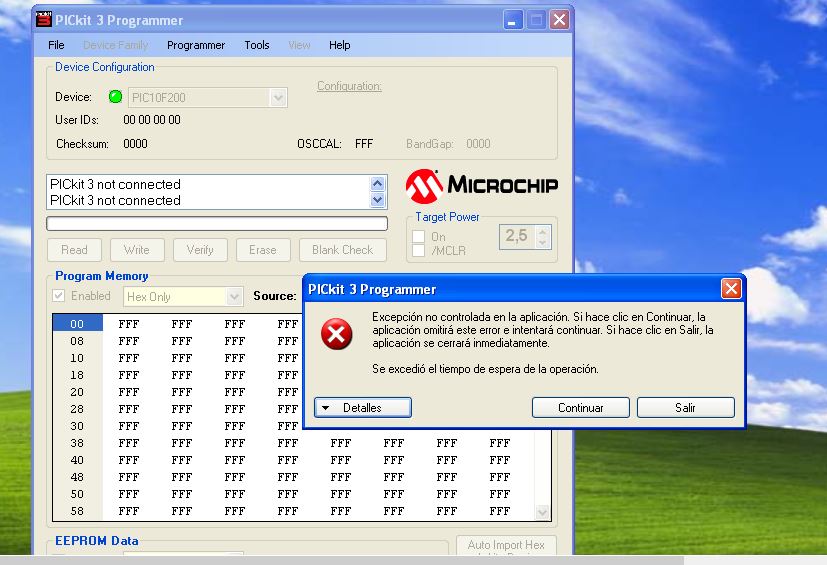
Task: Click the Erase button
Action: point(263,250)
